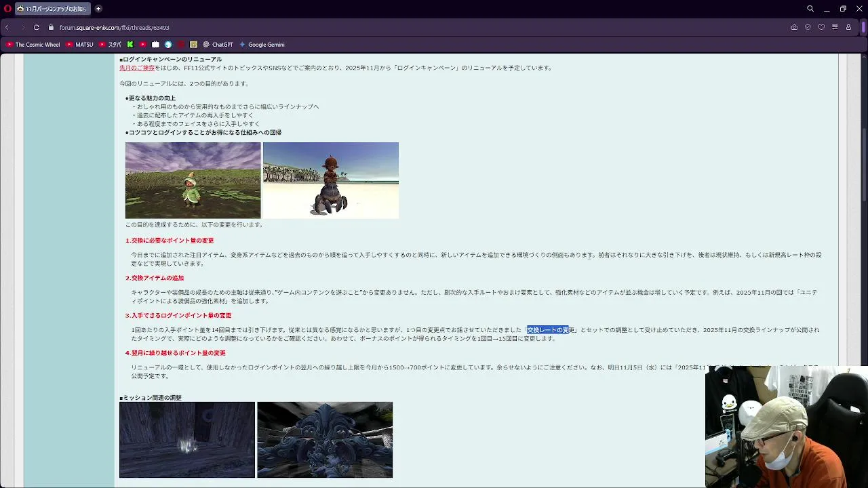Open the tan square bookmark icon
Image resolution: width=868 pixels, height=488 pixels.
click(193, 45)
